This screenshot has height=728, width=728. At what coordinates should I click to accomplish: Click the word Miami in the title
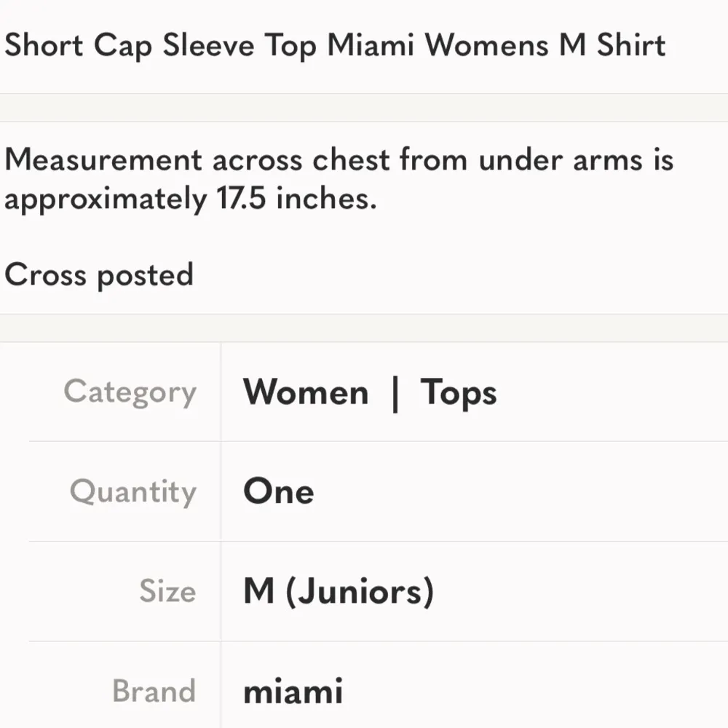tap(371, 45)
